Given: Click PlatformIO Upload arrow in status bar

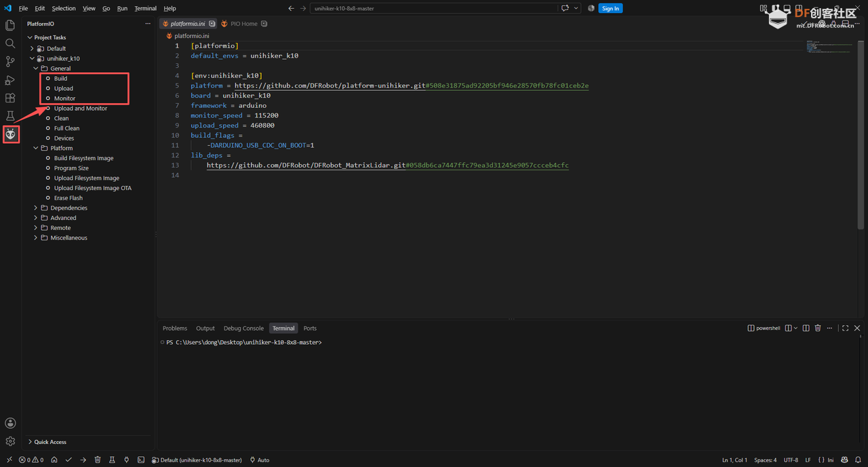Looking at the screenshot, I should 83,460.
